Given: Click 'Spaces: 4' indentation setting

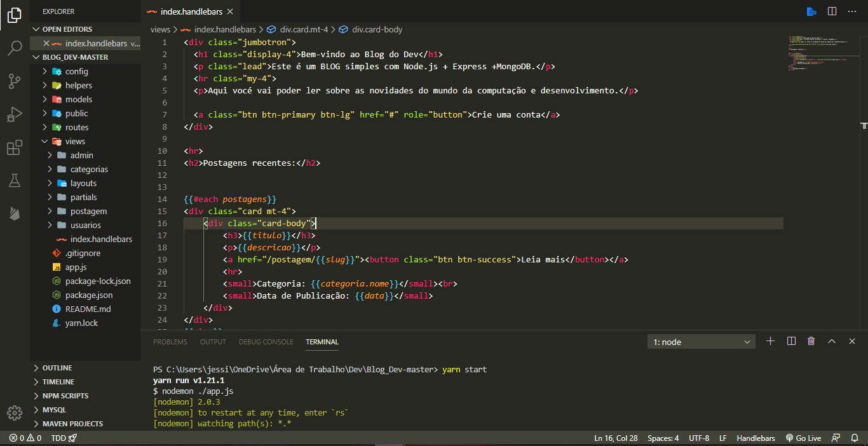Looking at the screenshot, I should [663, 438].
